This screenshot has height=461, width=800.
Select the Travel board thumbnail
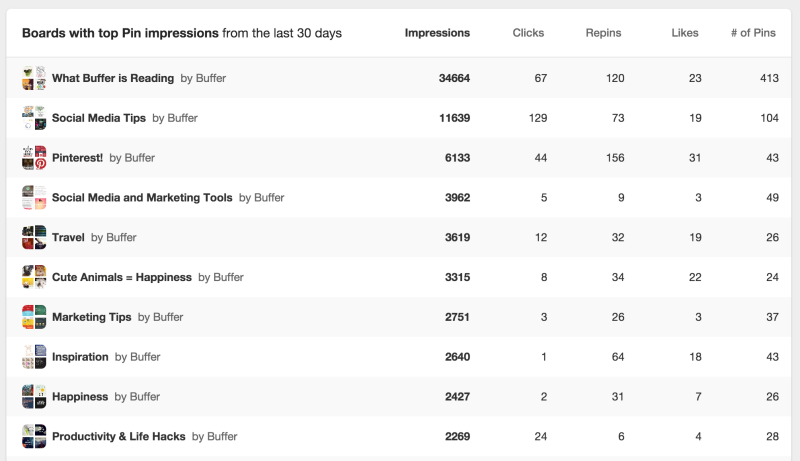[34, 237]
